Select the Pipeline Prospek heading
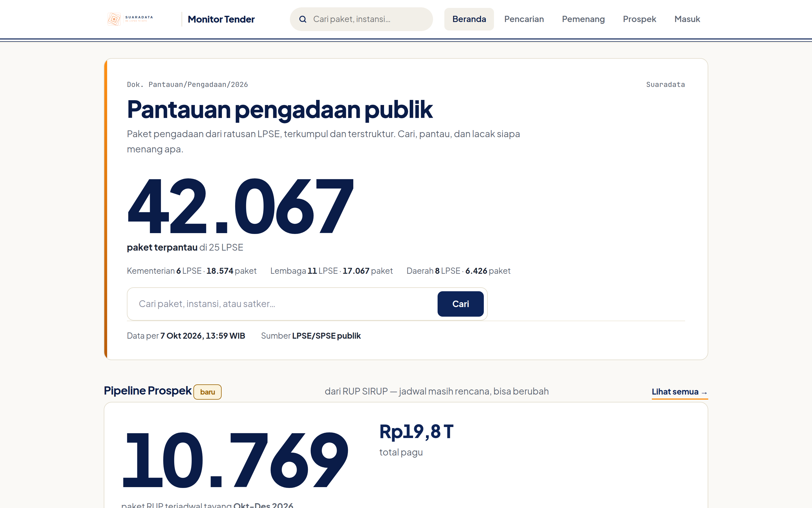Image resolution: width=812 pixels, height=508 pixels. point(148,391)
